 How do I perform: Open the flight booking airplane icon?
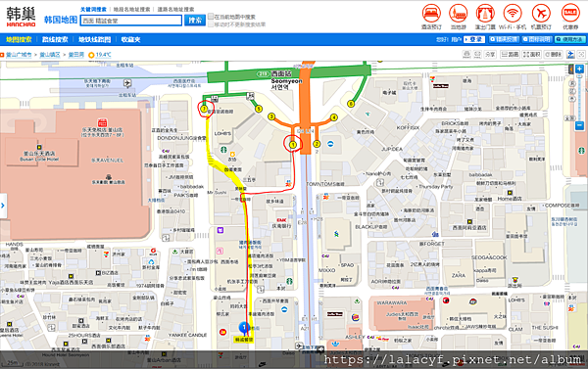click(541, 13)
